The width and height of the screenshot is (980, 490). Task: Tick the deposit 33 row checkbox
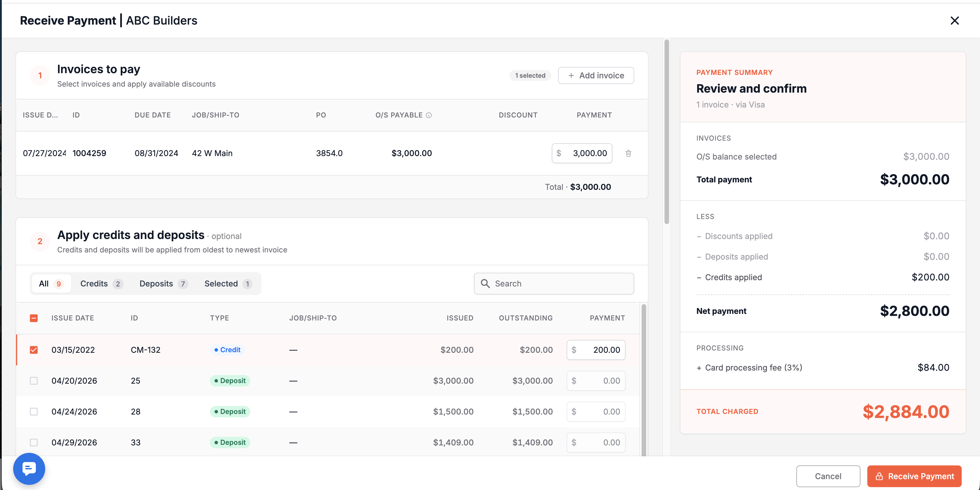[34, 443]
